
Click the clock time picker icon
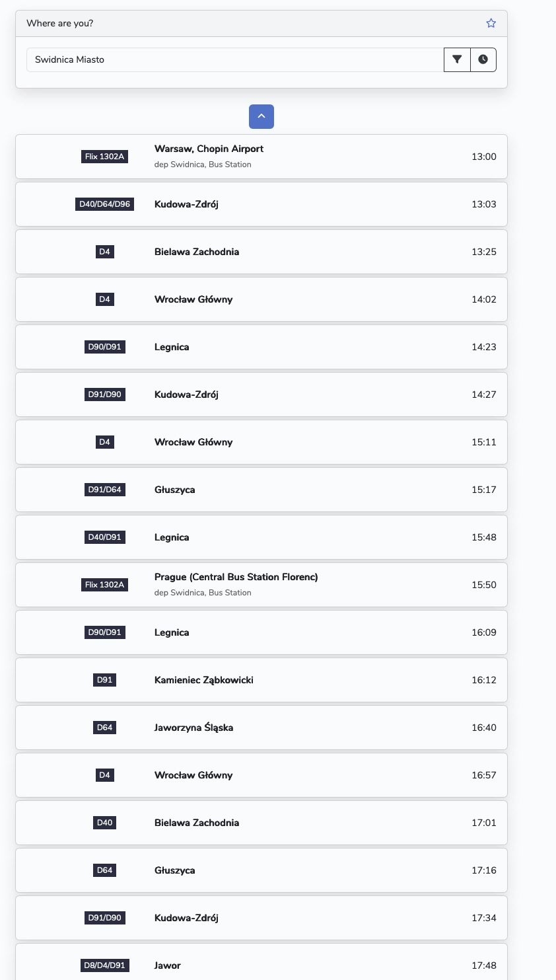pyautogui.click(x=483, y=59)
